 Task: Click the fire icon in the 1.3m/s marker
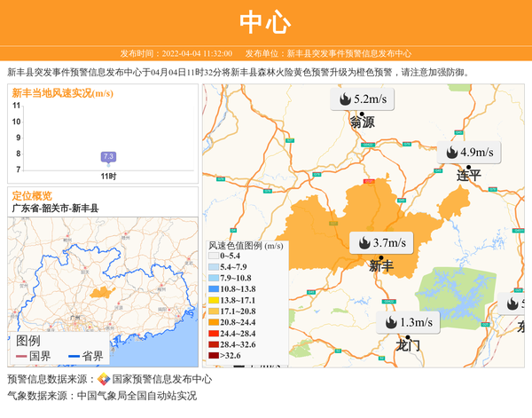click(390, 322)
